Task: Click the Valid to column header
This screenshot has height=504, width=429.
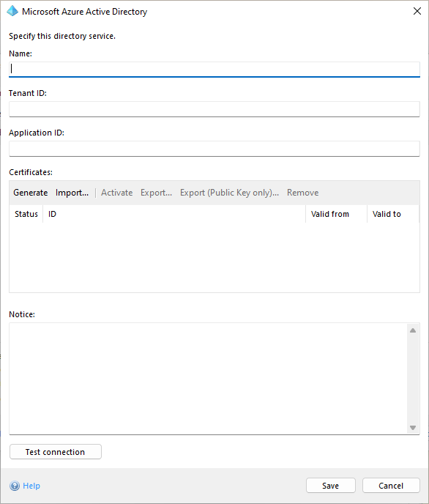Action: pyautogui.click(x=393, y=214)
